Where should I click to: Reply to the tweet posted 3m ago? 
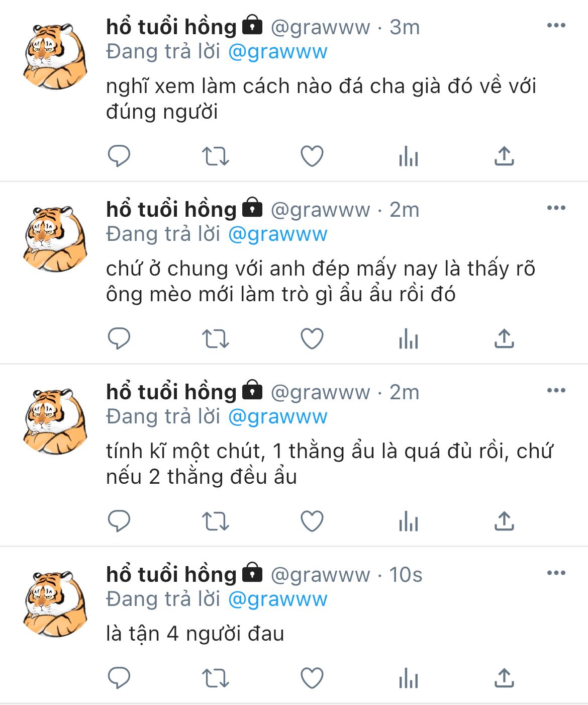[119, 156]
